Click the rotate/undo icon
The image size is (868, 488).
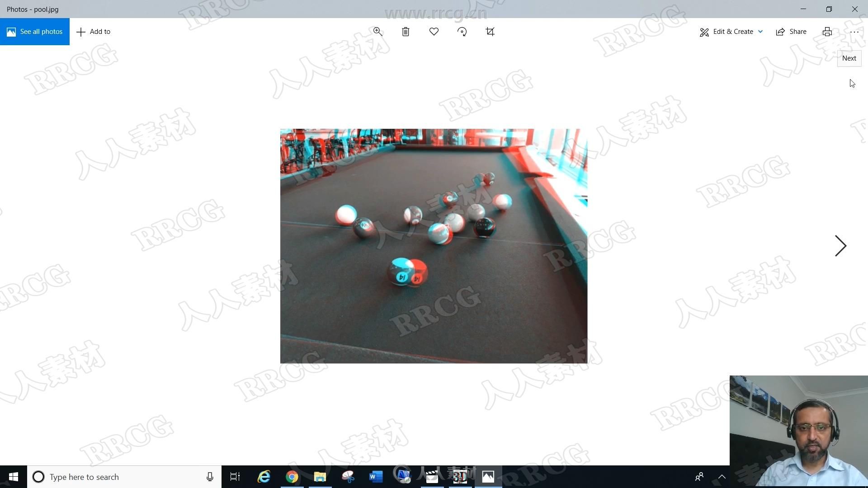[x=462, y=31]
